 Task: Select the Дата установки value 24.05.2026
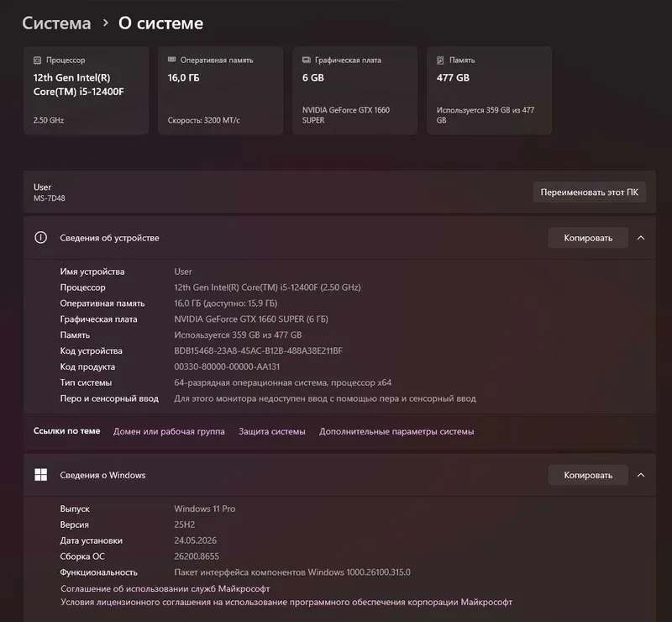pyautogui.click(x=195, y=540)
